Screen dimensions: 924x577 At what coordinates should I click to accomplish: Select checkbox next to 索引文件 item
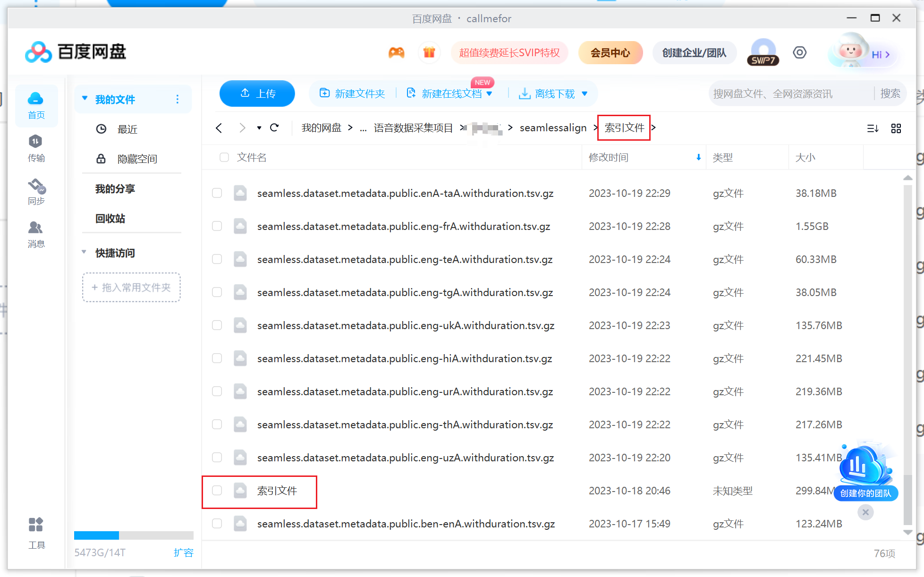[217, 491]
